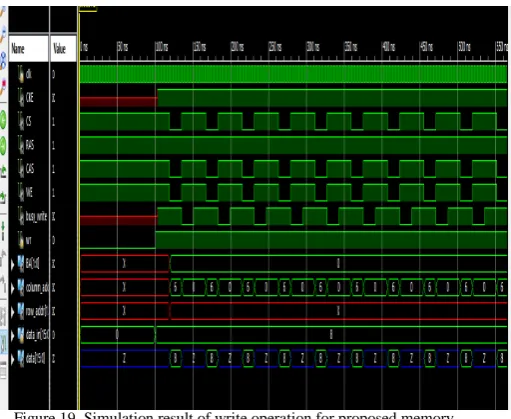Image resolution: width=511 pixels, height=419 pixels.
Task: Expand the row_addr bus
Action: click(13, 312)
